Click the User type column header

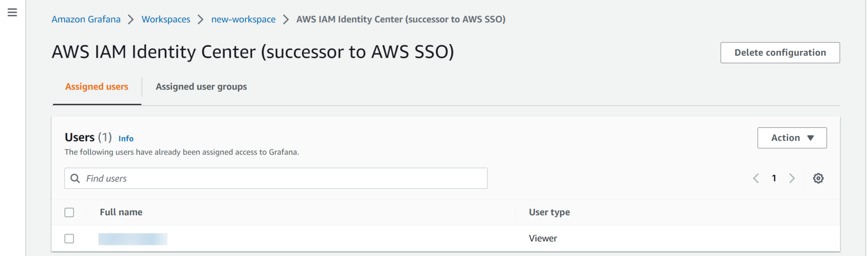click(549, 212)
